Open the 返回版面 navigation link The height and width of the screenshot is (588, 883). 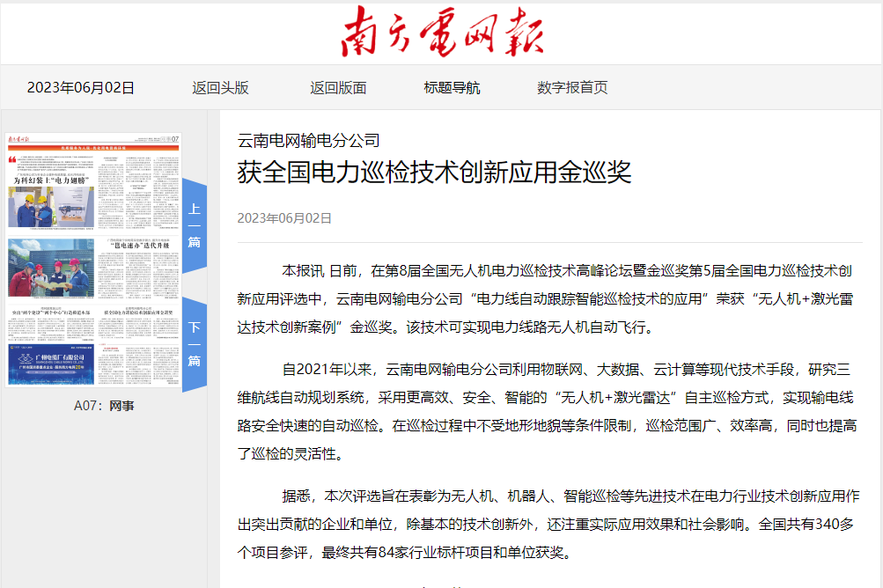(x=338, y=88)
